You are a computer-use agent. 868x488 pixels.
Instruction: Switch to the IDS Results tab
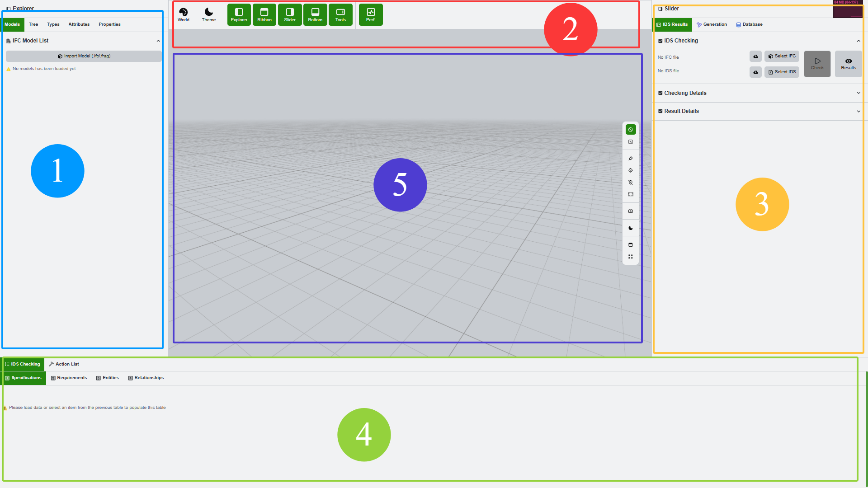coord(672,24)
